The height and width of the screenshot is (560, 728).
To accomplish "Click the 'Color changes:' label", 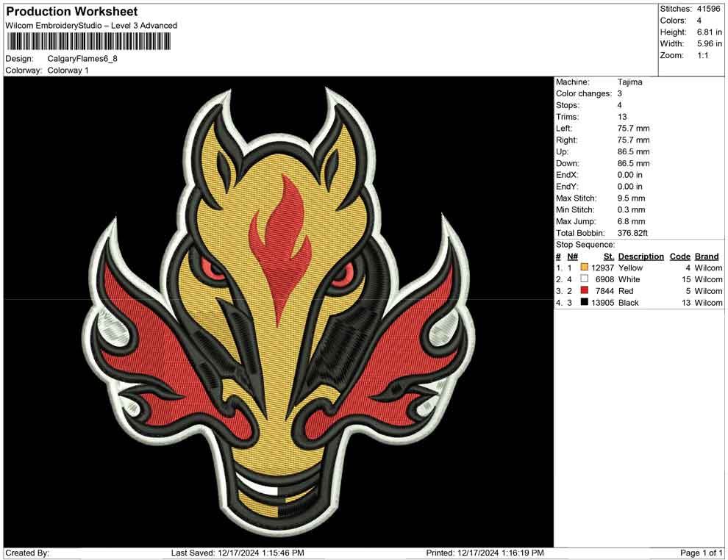I will tap(584, 93).
